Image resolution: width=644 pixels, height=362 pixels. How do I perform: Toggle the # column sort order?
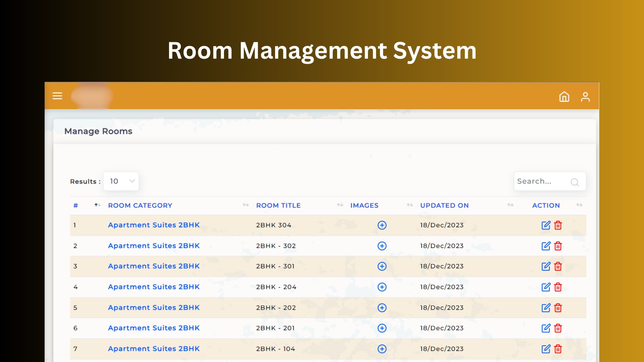click(97, 205)
